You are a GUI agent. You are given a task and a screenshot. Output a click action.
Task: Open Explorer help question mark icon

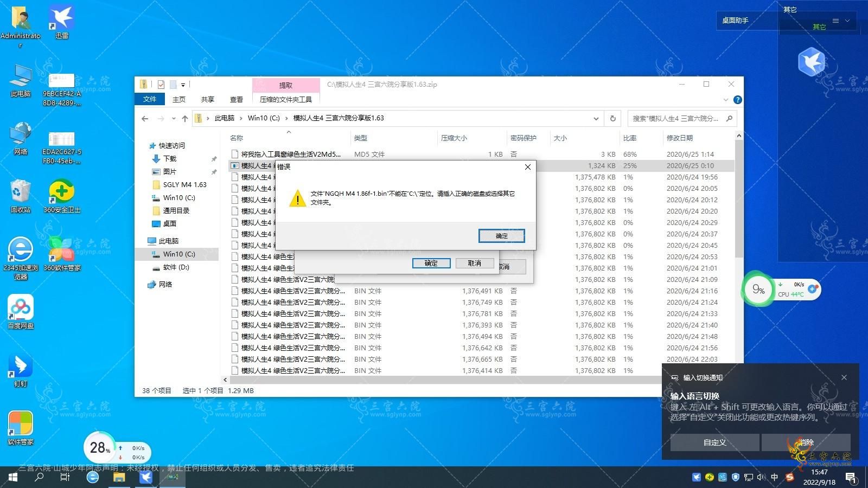(x=737, y=100)
